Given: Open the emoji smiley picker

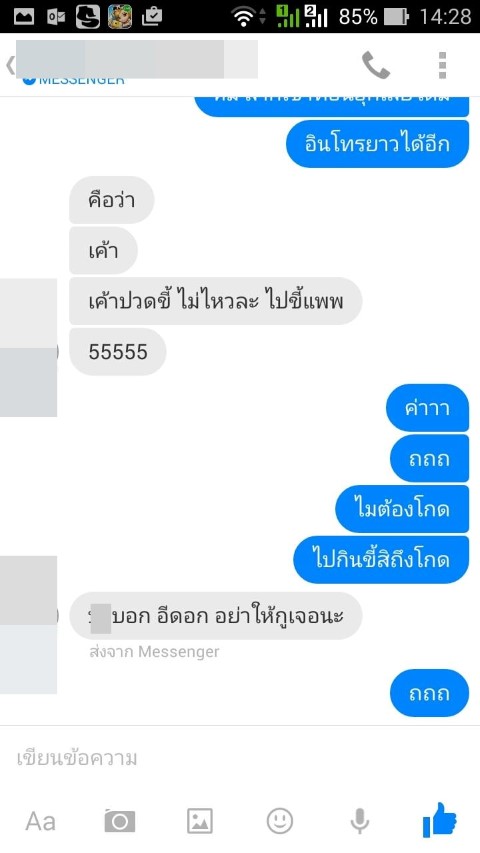Looking at the screenshot, I should 280,821.
